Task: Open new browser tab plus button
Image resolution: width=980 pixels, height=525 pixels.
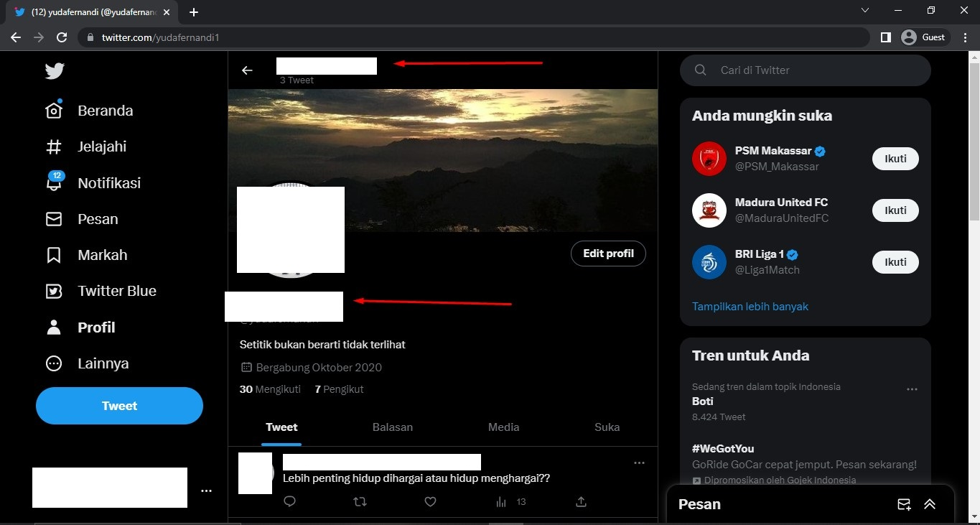Action: [194, 12]
